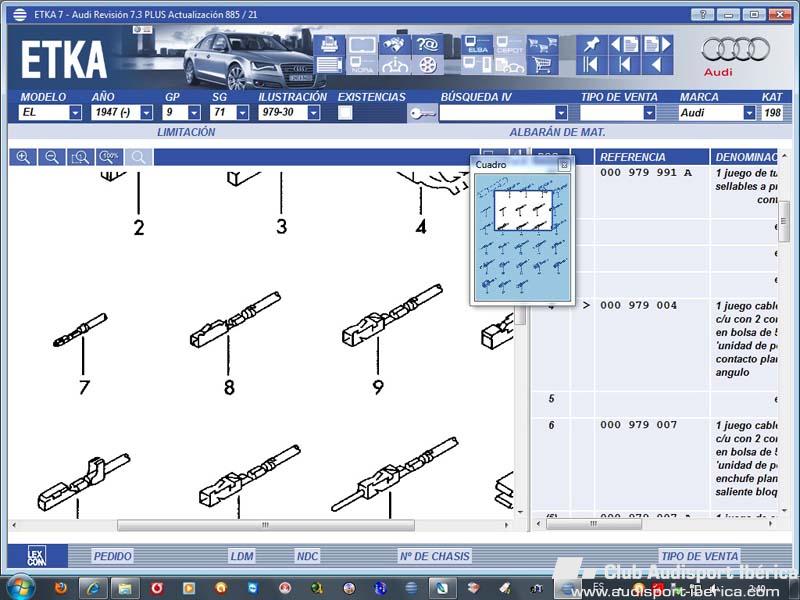Click the key icon beside Búsqueda IV
The image size is (800, 600).
click(422, 113)
